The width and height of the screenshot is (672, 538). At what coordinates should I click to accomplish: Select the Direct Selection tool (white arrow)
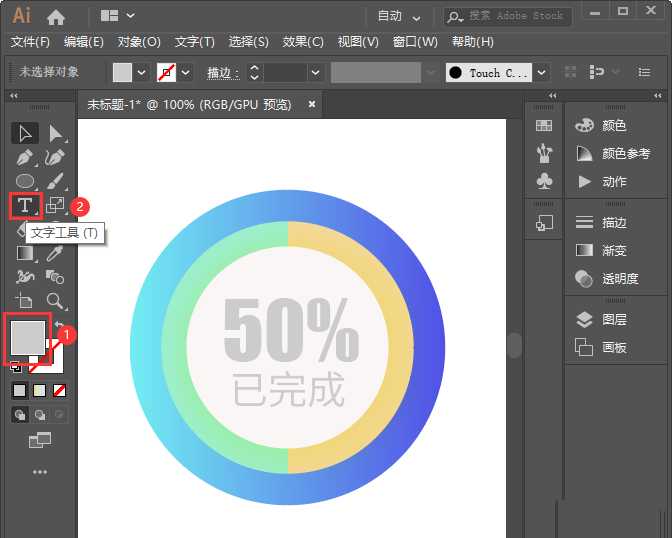56,133
